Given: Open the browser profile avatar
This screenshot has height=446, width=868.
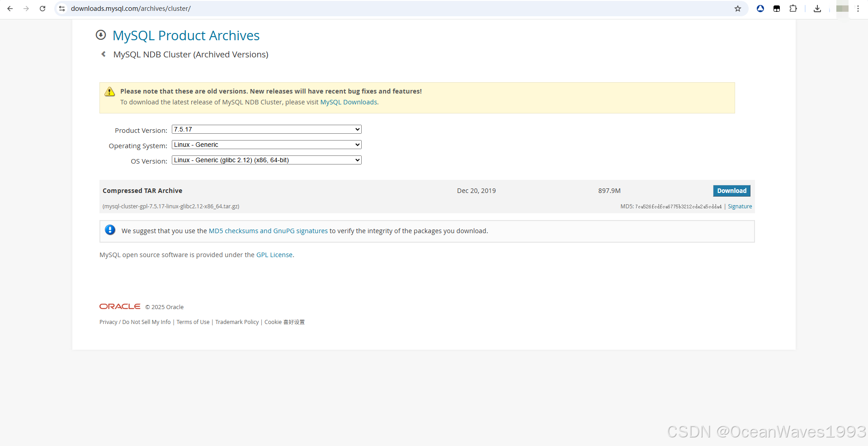Looking at the screenshot, I should tap(842, 9).
